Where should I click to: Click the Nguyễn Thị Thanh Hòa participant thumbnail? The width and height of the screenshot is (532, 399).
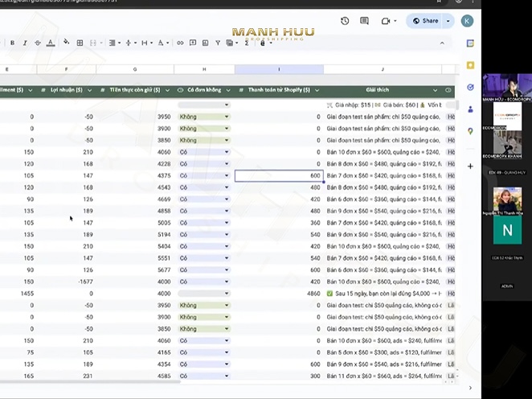[x=506, y=200]
